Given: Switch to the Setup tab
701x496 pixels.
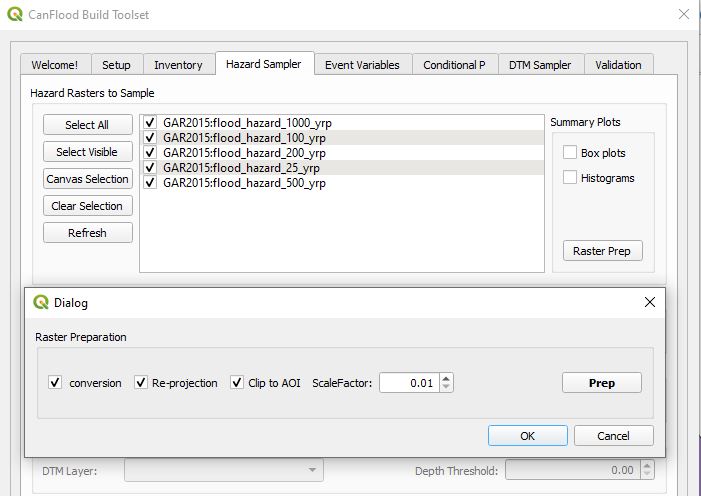Looking at the screenshot, I should 116,65.
